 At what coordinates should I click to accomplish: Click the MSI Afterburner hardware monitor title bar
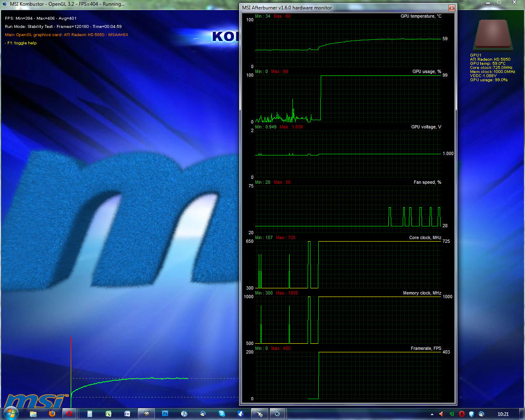tap(344, 8)
